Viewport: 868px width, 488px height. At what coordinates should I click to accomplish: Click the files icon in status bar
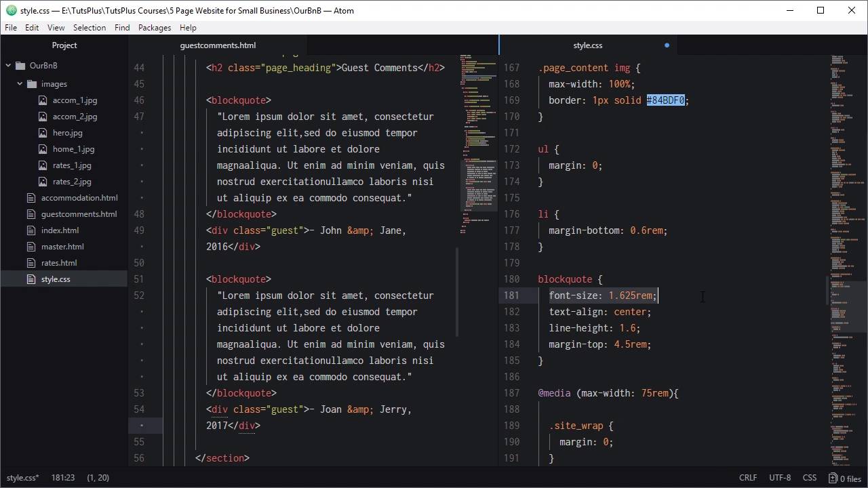pos(833,478)
